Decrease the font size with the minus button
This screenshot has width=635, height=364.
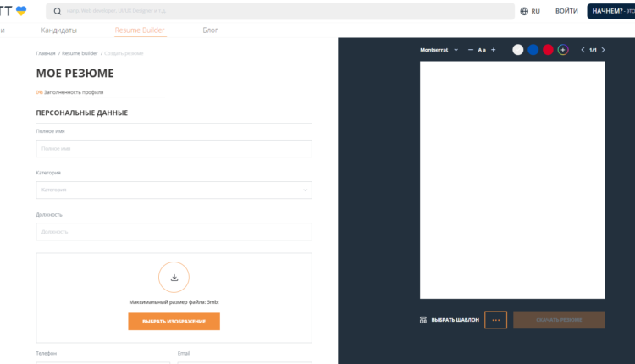click(470, 50)
